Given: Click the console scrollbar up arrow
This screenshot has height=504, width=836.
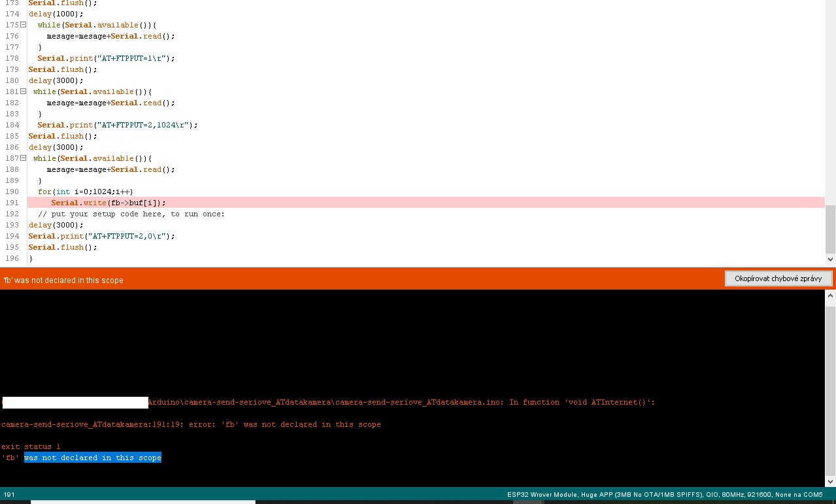Looking at the screenshot, I should (830, 296).
